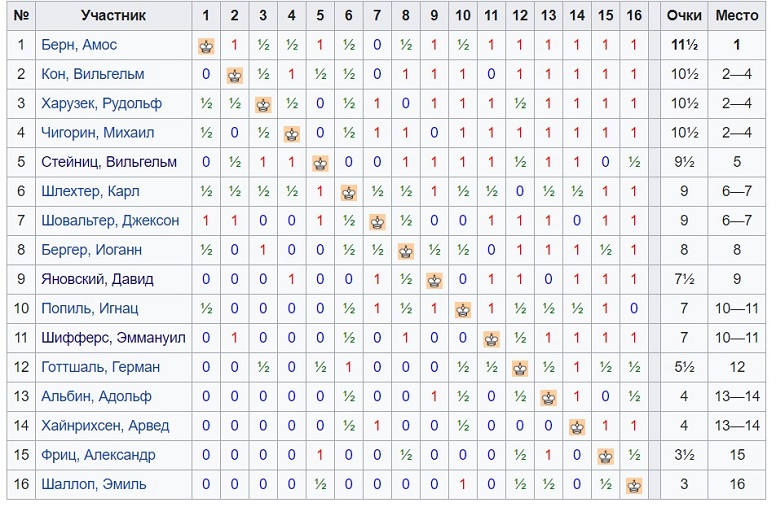
Task: Select the Место column header
Action: click(x=737, y=15)
